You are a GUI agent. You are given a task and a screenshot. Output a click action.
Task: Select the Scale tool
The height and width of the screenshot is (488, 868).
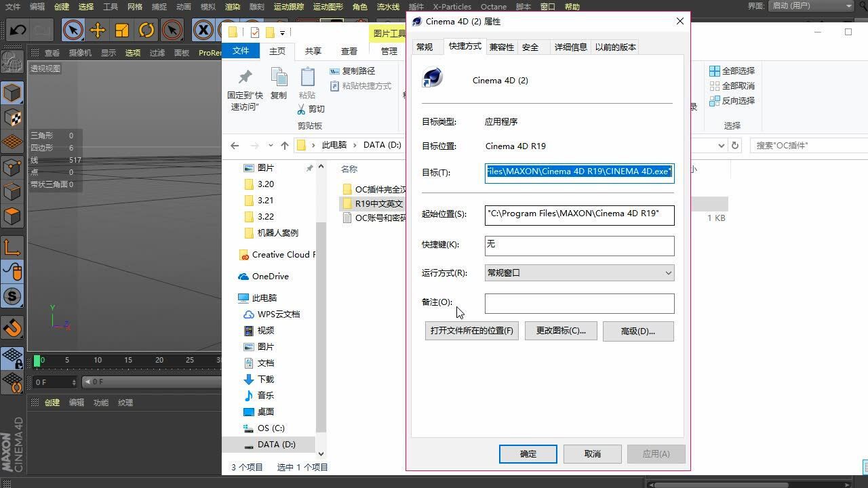point(123,30)
